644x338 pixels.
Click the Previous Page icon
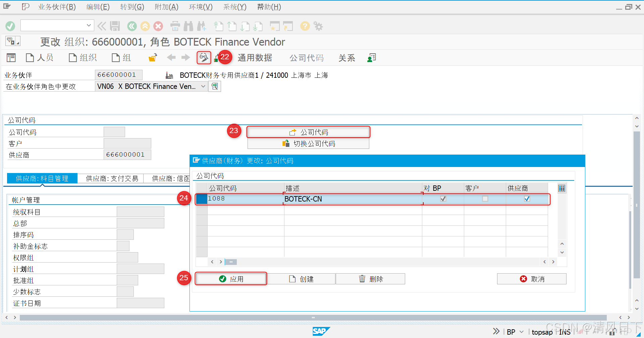click(232, 26)
